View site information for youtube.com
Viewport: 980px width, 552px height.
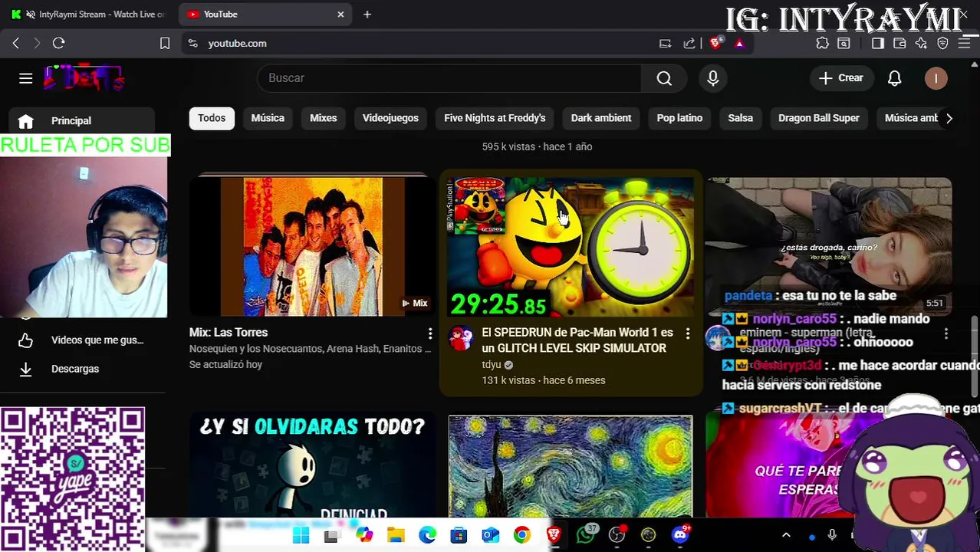coord(193,44)
